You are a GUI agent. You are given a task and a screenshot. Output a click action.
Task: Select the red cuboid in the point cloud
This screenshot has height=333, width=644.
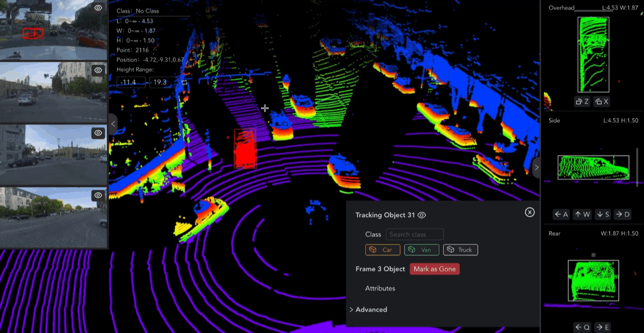(x=246, y=148)
